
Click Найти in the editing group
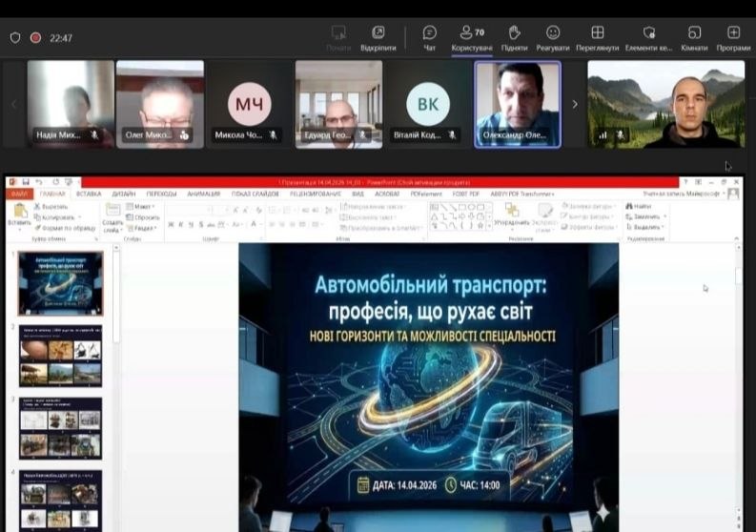point(641,206)
